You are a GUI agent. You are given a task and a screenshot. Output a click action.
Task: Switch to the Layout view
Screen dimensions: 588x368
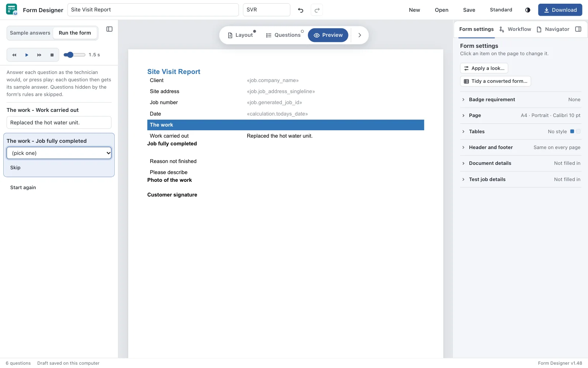240,35
